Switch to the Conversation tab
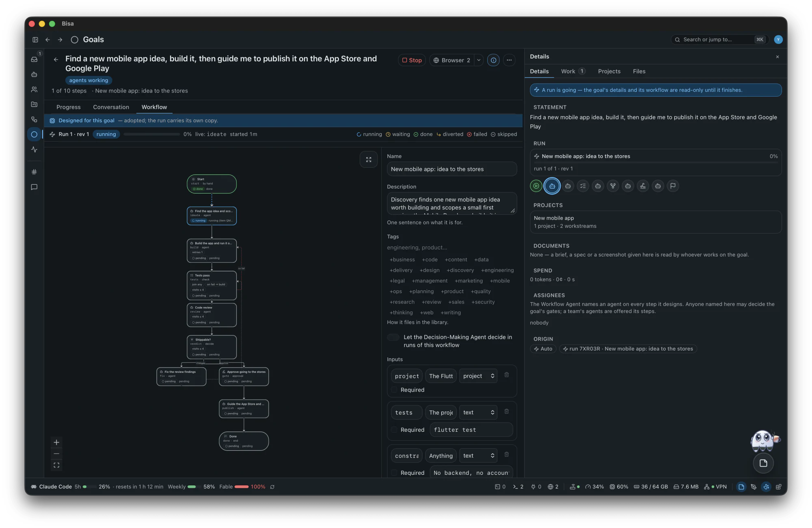 tap(111, 107)
